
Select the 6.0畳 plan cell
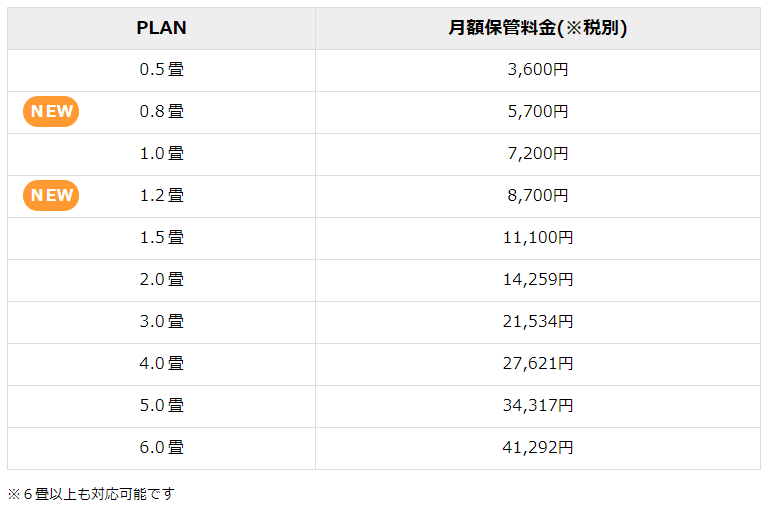tap(161, 448)
